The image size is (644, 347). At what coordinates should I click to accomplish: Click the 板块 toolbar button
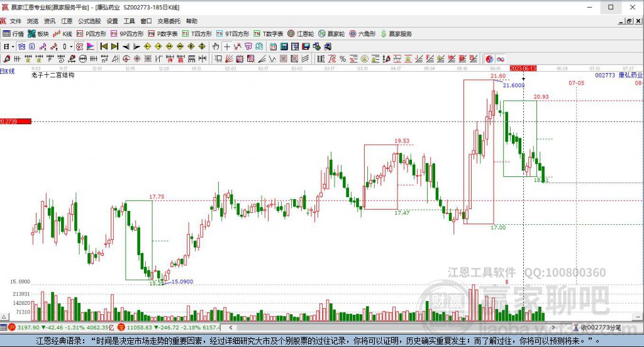38,34
